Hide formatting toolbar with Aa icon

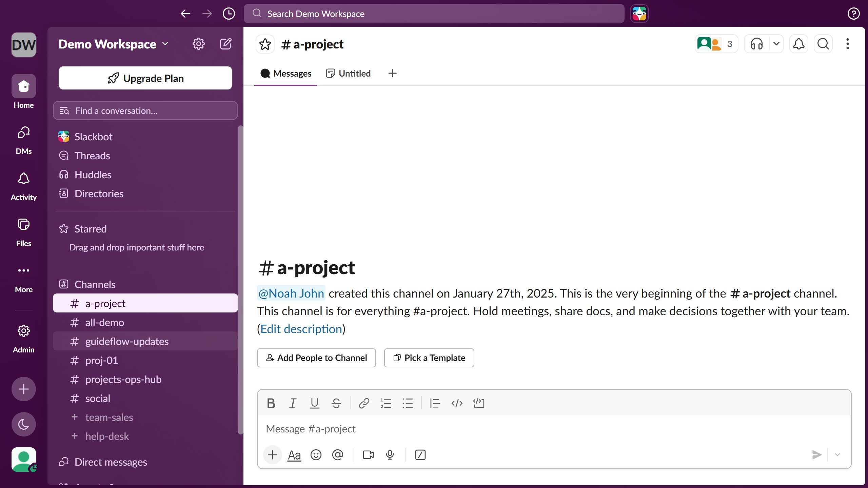click(x=294, y=455)
